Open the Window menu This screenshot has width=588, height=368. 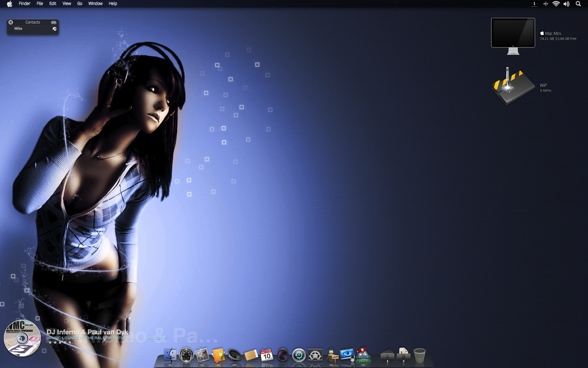pyautogui.click(x=95, y=4)
